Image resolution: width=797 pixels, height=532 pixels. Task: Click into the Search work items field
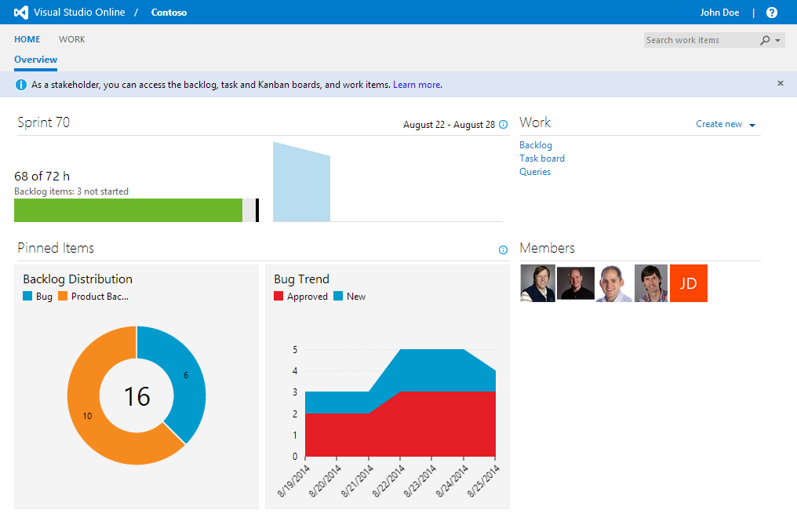tap(698, 40)
